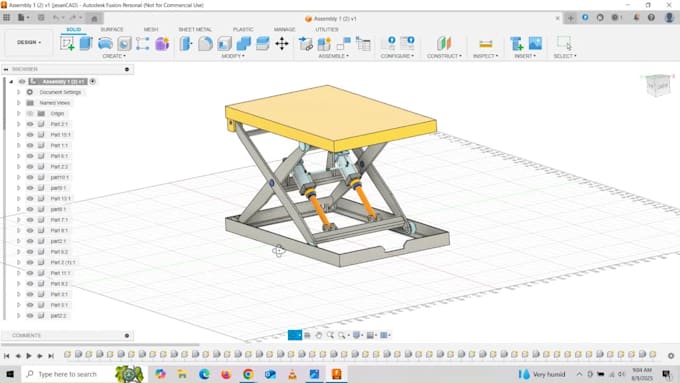Open timeline settings gear
The image size is (680, 383).
tap(670, 355)
